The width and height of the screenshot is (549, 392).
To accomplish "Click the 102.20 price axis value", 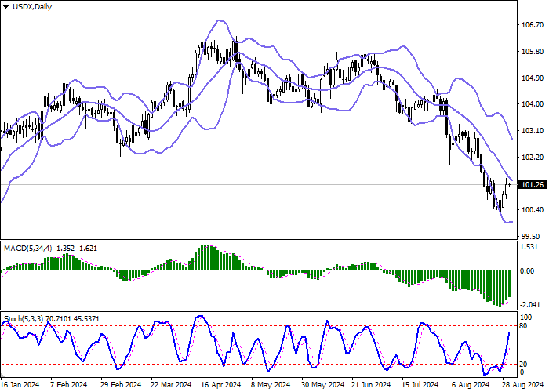I will [x=533, y=157].
